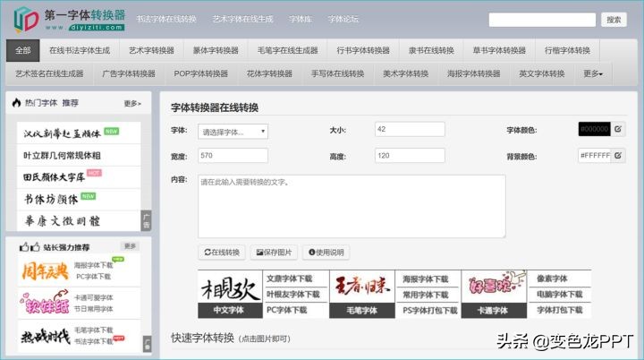Open 毛笔字在线生成器 tab
The height and width of the screenshot is (360, 644).
pos(287,51)
